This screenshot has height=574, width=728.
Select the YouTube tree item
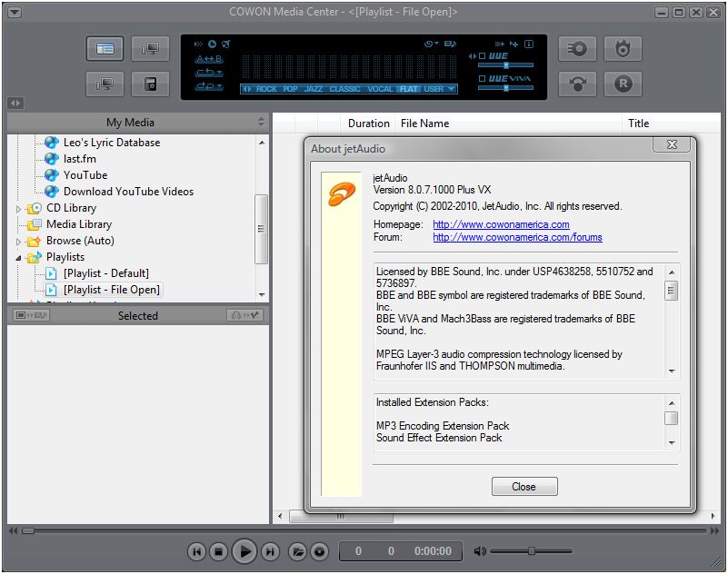tap(85, 175)
